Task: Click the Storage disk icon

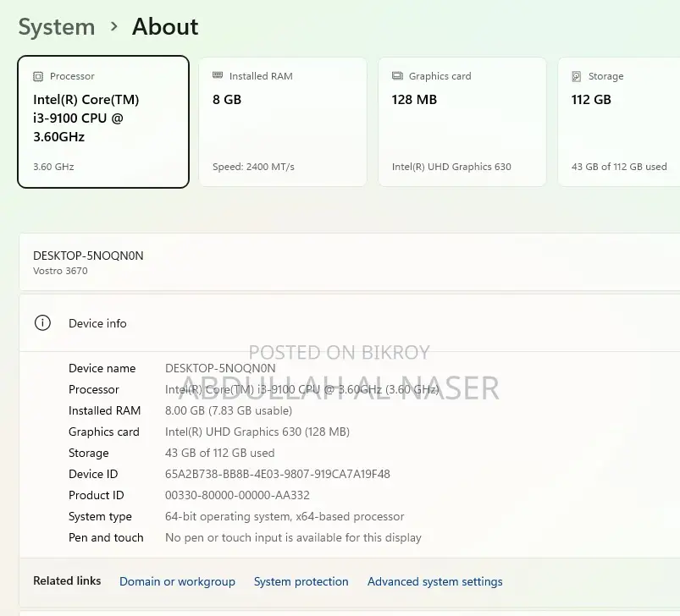Action: [577, 77]
